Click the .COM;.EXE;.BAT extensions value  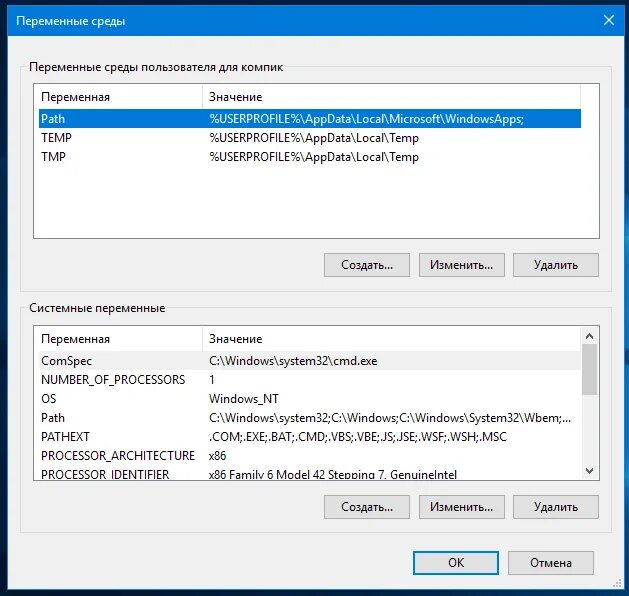point(358,436)
